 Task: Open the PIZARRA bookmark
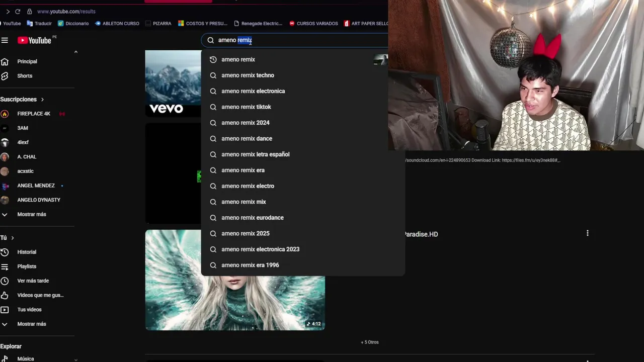tap(158, 23)
